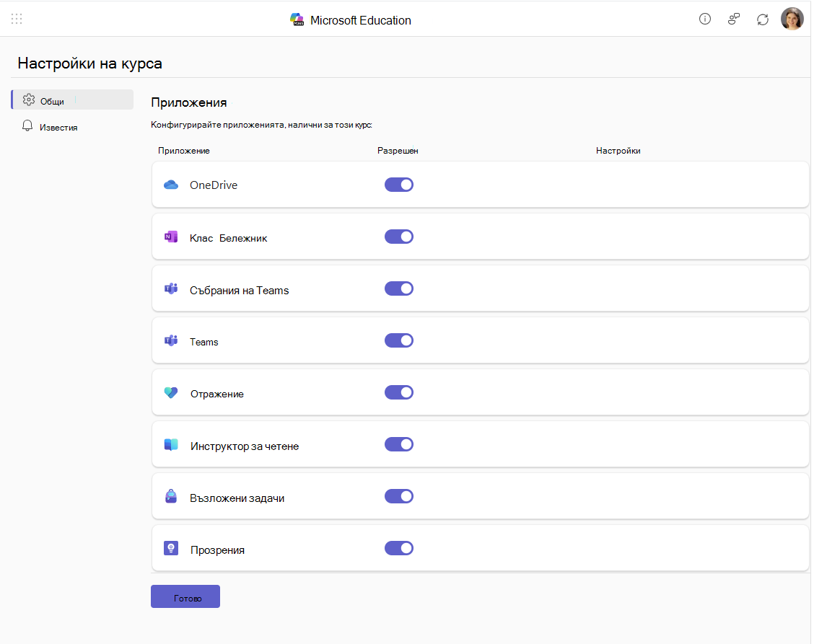The image size is (814, 644).
Task: Click the Разрешен column header
Action: (x=398, y=151)
